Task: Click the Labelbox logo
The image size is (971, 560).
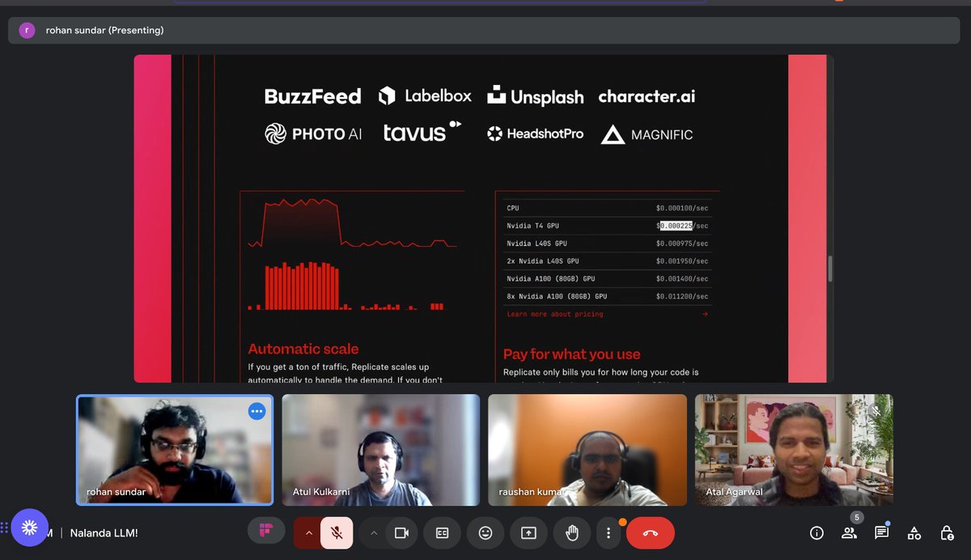Action: 425,95
